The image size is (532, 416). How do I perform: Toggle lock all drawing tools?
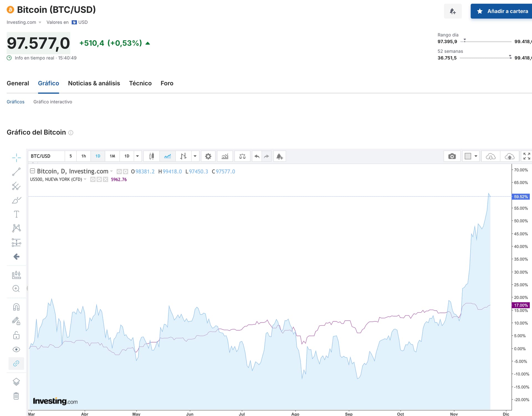pyautogui.click(x=16, y=336)
